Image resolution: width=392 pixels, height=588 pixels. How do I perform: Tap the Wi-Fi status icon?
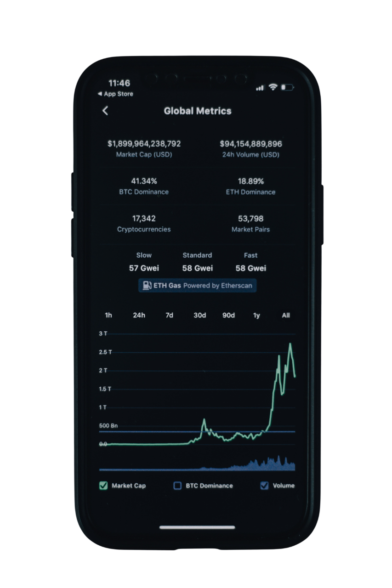[x=273, y=87]
